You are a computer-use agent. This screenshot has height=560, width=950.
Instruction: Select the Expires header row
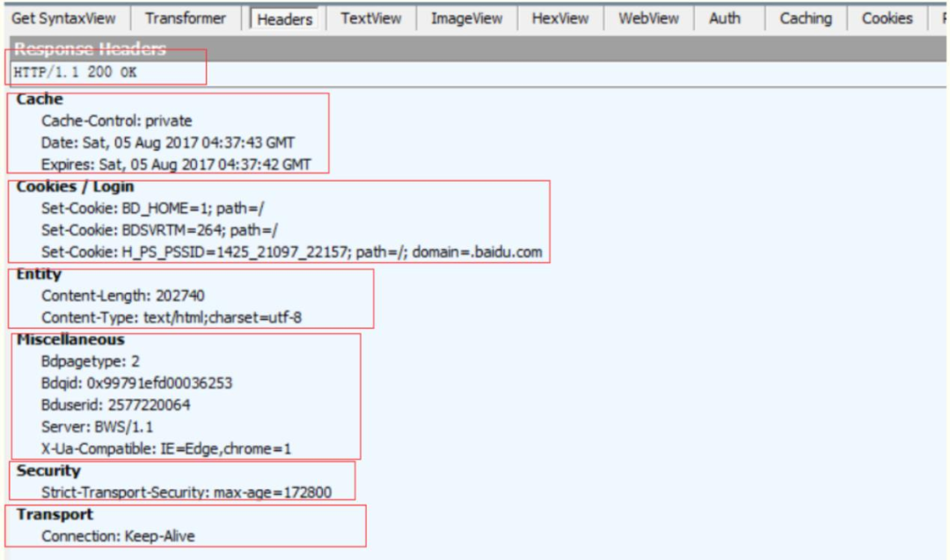pyautogui.click(x=176, y=164)
